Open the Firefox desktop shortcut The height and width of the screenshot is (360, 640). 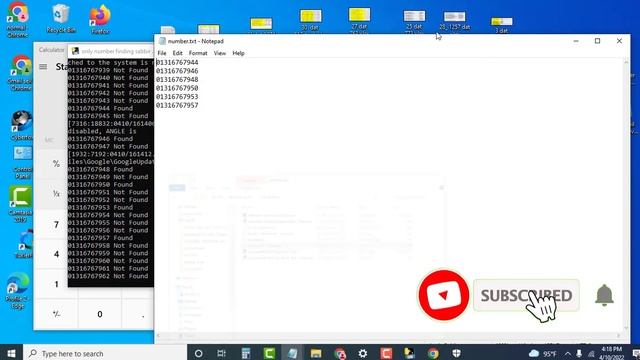(100, 19)
